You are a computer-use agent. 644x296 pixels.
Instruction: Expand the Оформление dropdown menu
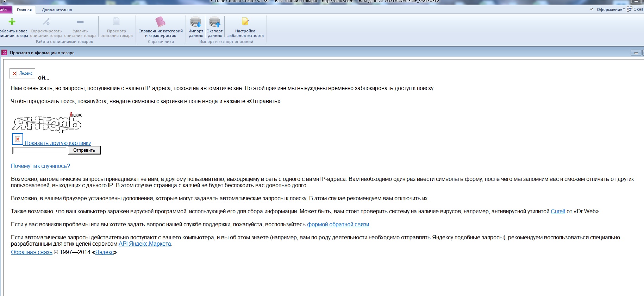(x=611, y=10)
